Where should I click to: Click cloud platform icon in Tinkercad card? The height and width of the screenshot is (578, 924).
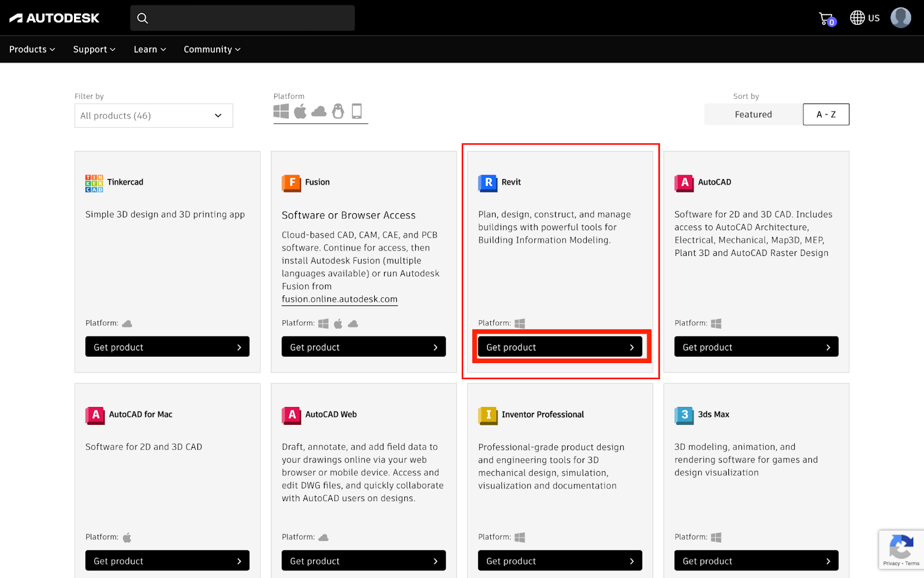pyautogui.click(x=127, y=324)
